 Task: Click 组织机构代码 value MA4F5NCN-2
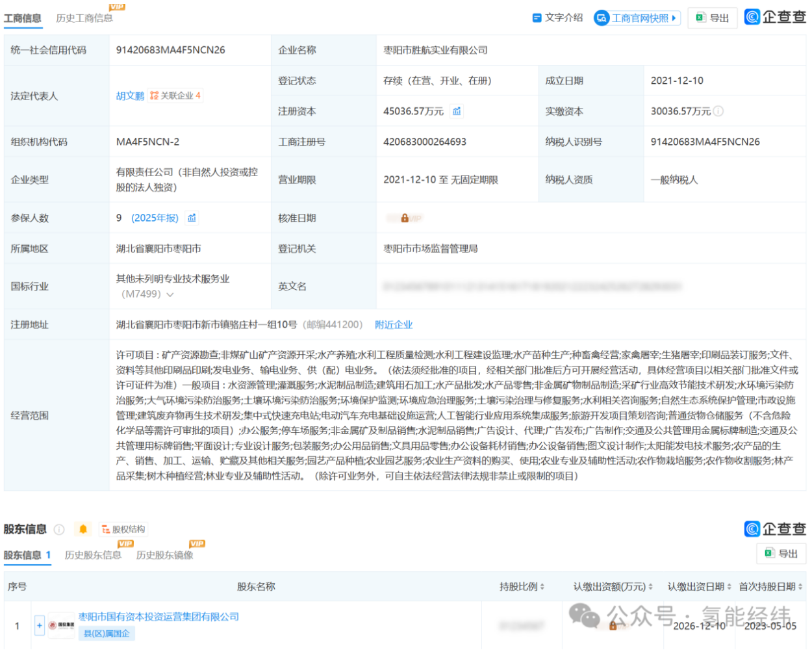point(147,142)
